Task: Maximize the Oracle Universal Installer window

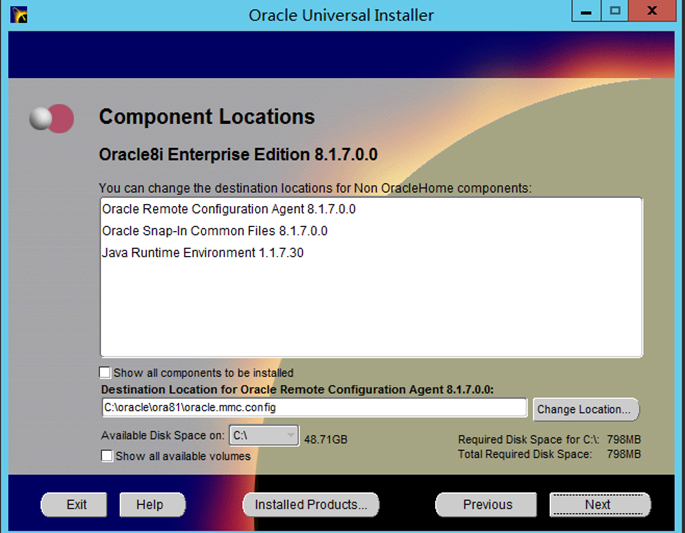Action: click(x=615, y=10)
